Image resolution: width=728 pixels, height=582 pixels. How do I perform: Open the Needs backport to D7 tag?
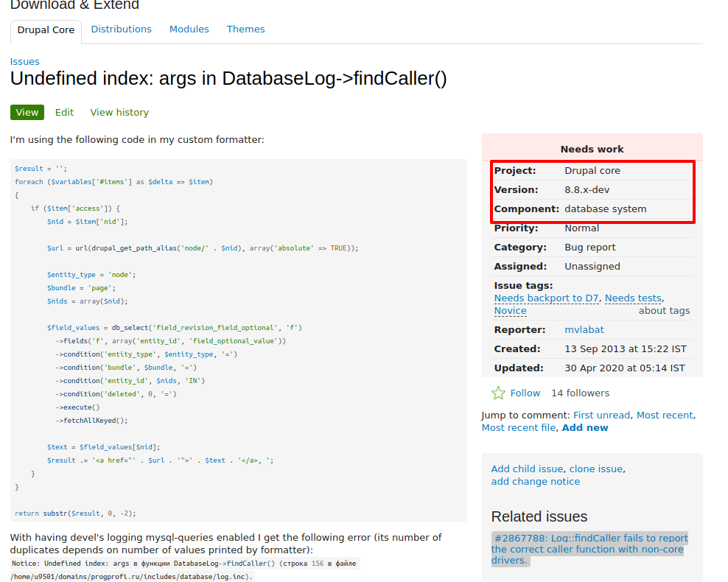click(x=546, y=298)
